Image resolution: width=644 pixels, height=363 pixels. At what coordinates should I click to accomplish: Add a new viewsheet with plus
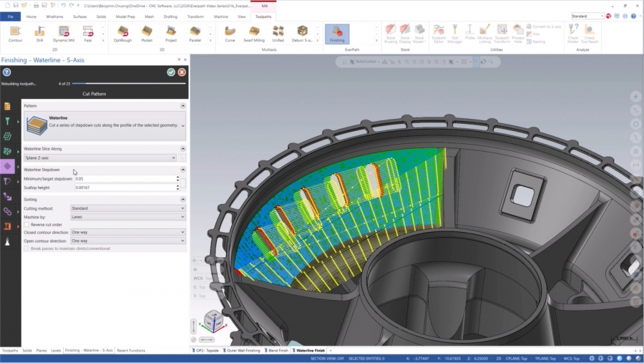coord(331,351)
